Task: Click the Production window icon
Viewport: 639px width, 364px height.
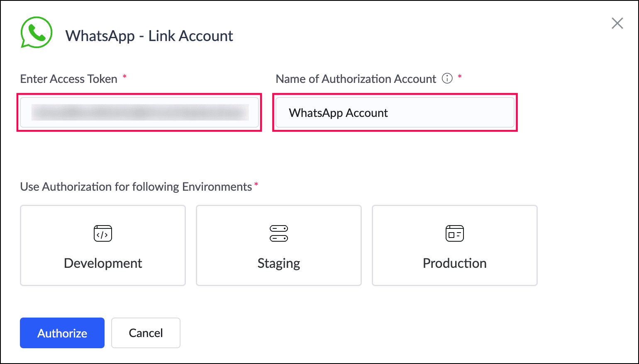Action: coord(454,233)
